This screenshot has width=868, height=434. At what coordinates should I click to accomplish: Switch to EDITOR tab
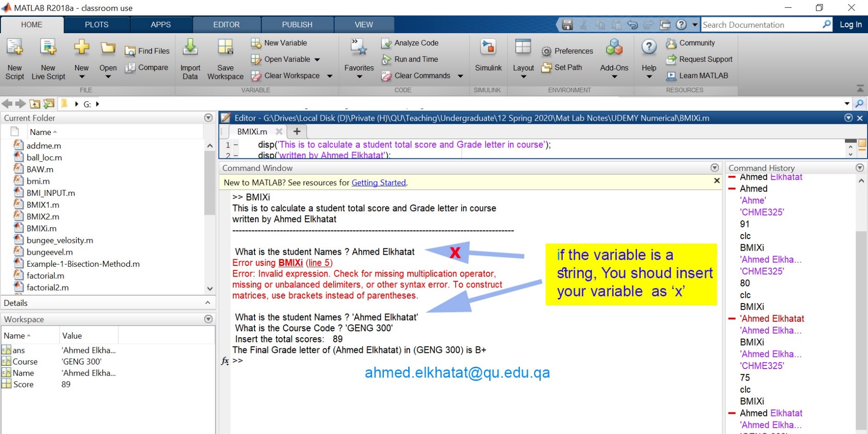pyautogui.click(x=226, y=25)
